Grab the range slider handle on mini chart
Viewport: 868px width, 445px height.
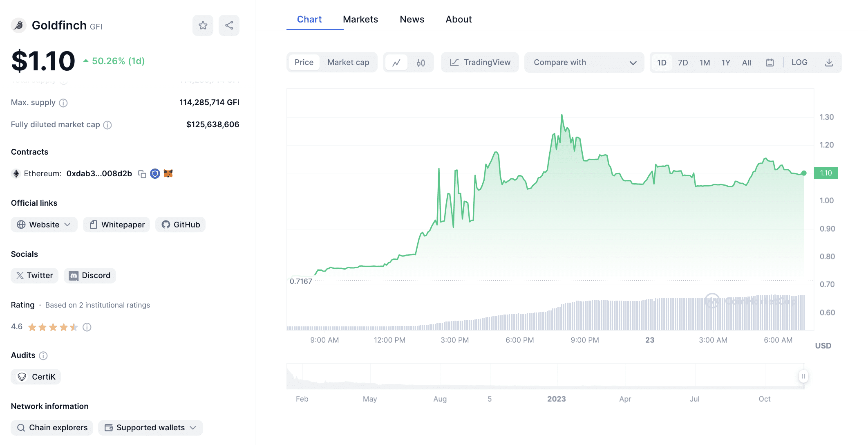click(x=803, y=376)
